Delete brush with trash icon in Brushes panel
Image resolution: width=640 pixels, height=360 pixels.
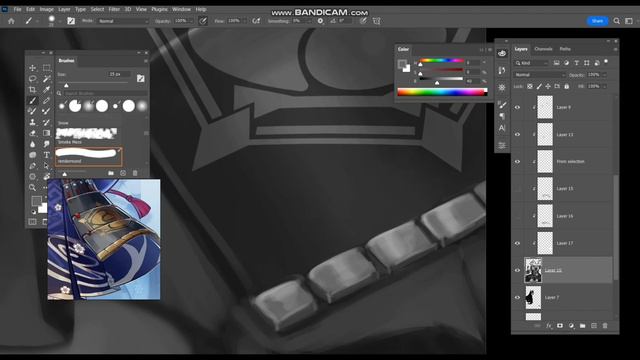pos(135,173)
